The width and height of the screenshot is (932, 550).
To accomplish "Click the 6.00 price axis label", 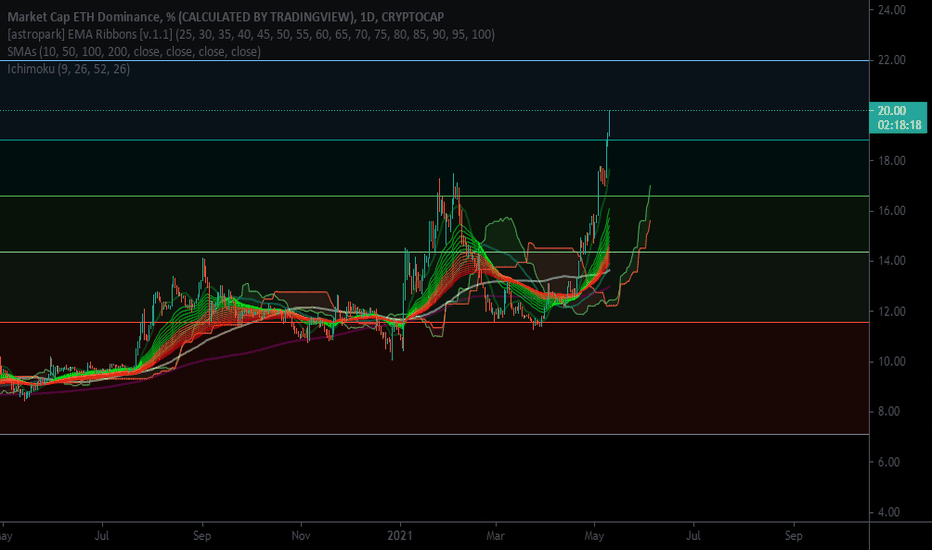I will (x=889, y=462).
